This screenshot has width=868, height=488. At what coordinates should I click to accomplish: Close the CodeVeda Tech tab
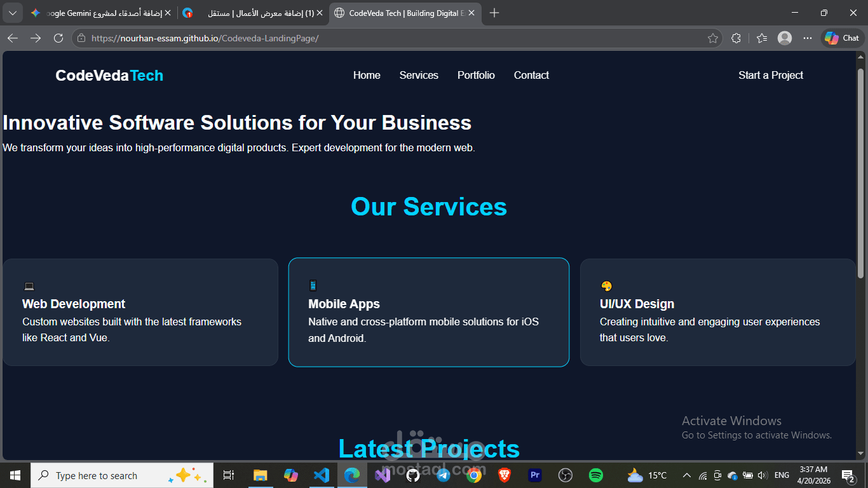click(x=471, y=13)
